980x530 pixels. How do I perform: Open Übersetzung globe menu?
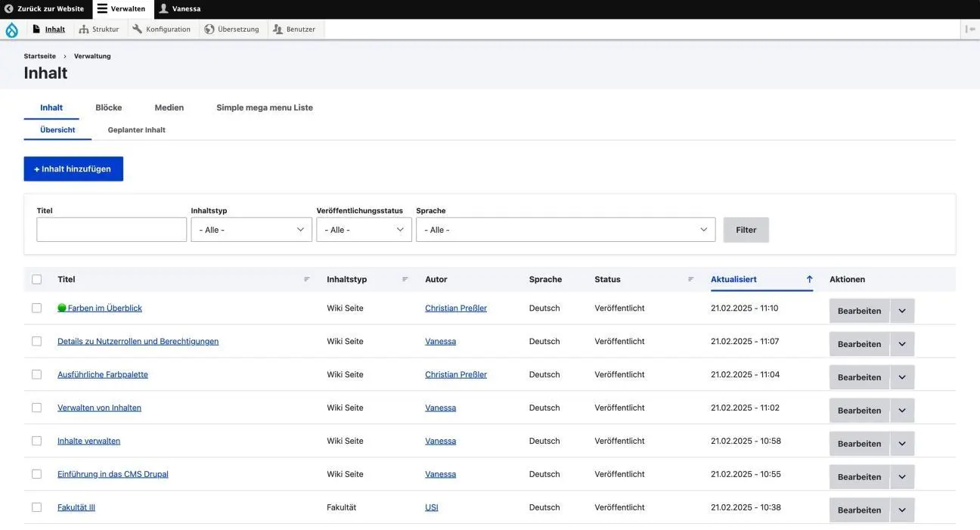(231, 29)
